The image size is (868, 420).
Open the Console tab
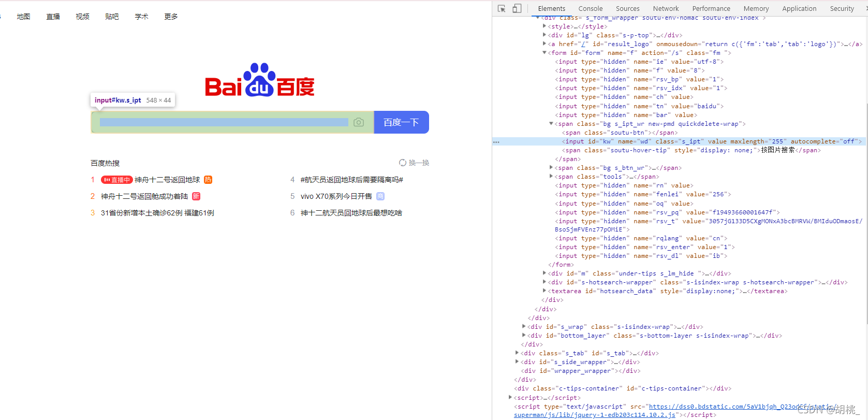[591, 8]
